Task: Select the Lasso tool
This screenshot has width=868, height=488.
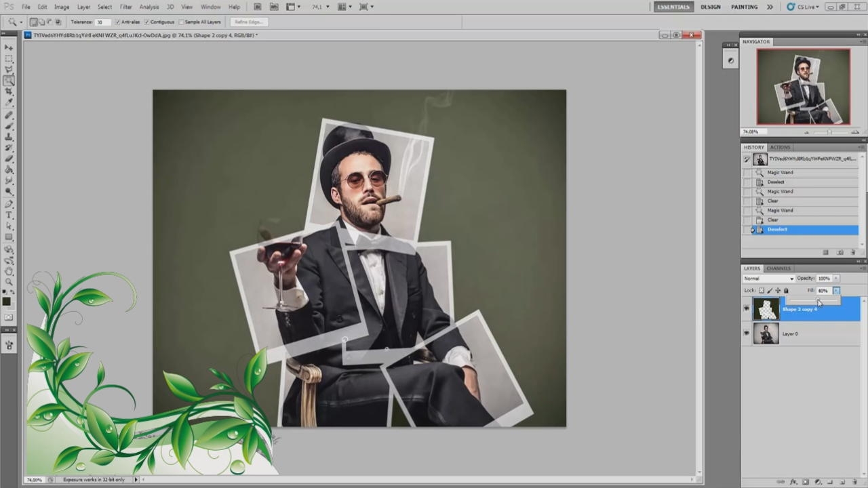Action: click(9, 69)
